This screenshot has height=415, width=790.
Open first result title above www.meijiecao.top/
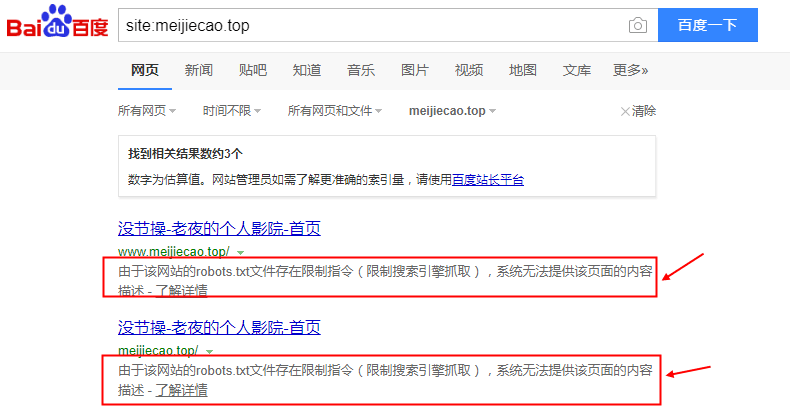click(219, 229)
